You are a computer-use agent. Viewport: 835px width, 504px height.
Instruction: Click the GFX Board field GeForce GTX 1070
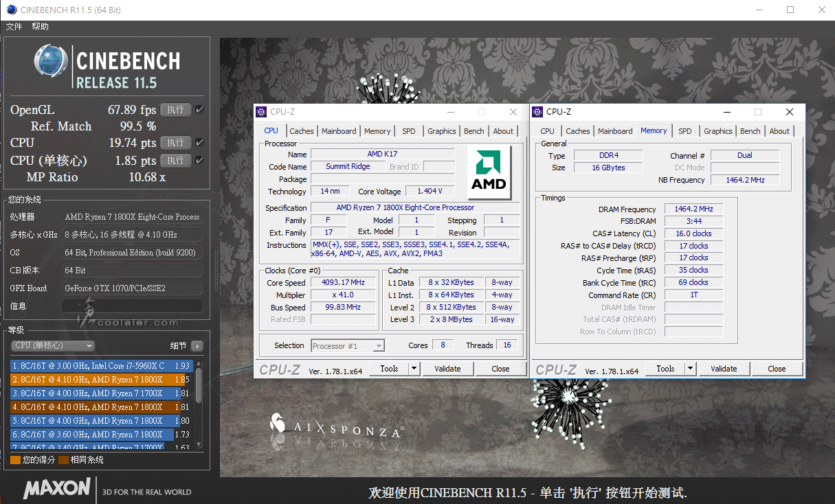(x=133, y=288)
